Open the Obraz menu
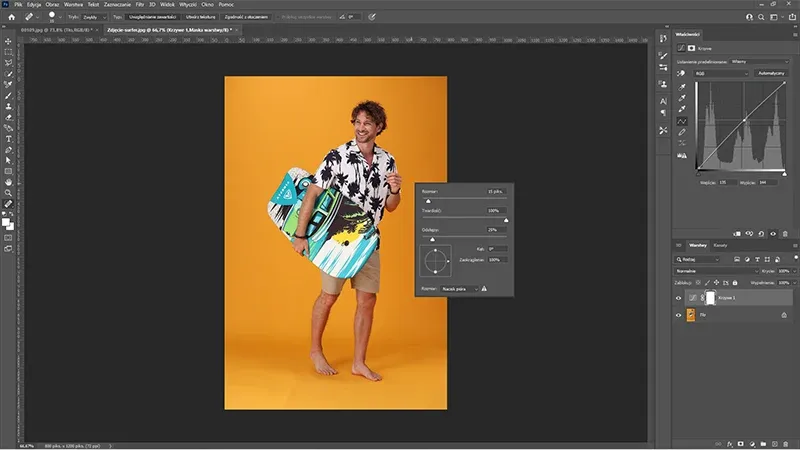 (52, 4)
